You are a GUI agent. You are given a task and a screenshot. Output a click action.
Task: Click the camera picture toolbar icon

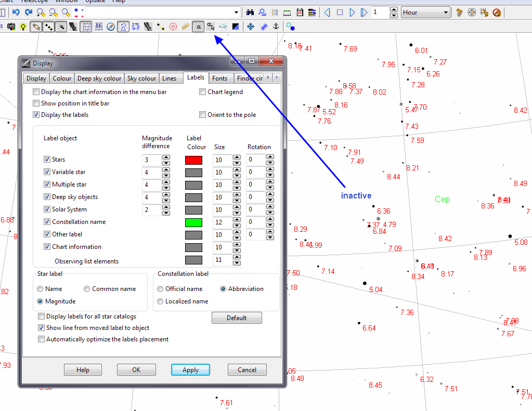tap(11, 26)
